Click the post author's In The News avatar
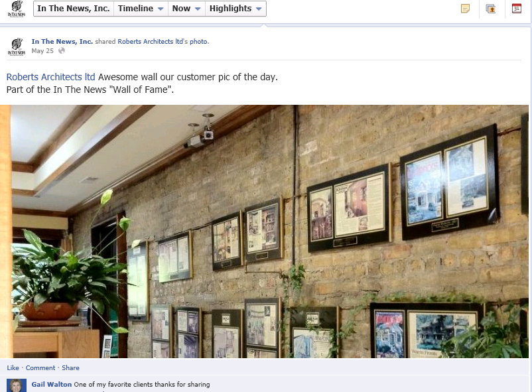 (x=17, y=46)
